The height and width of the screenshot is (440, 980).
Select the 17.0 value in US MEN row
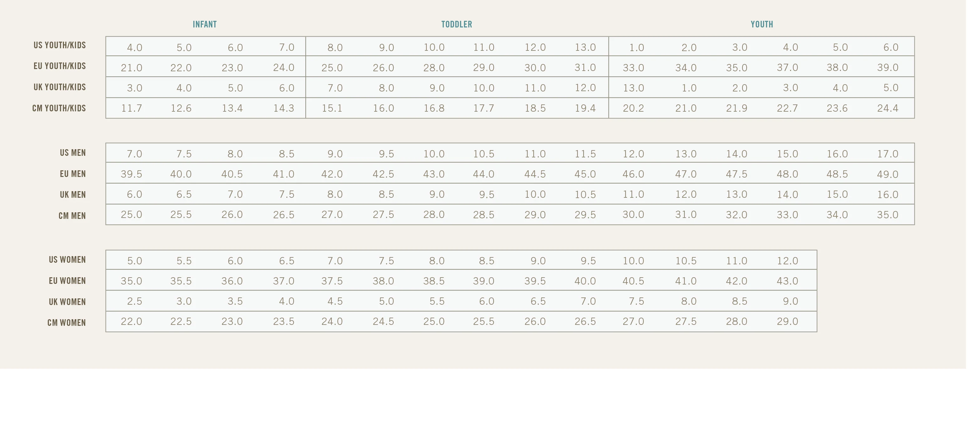(x=888, y=154)
